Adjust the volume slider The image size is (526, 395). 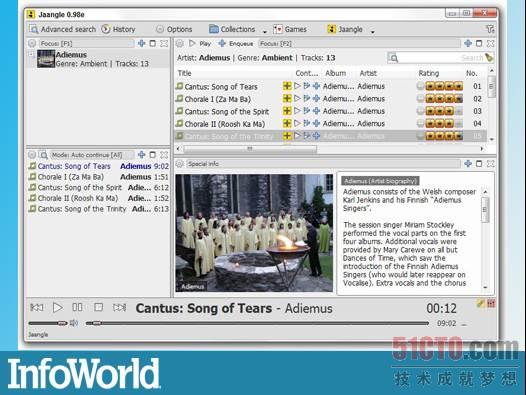coord(48,323)
